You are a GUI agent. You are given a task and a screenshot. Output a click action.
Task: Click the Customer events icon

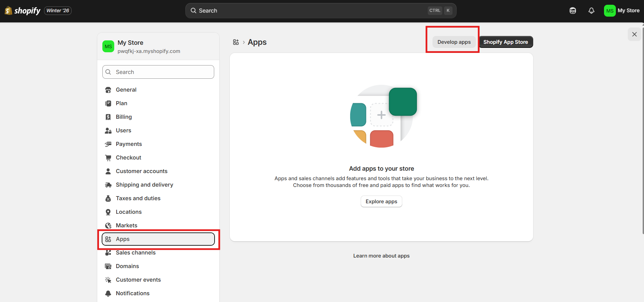click(x=108, y=280)
